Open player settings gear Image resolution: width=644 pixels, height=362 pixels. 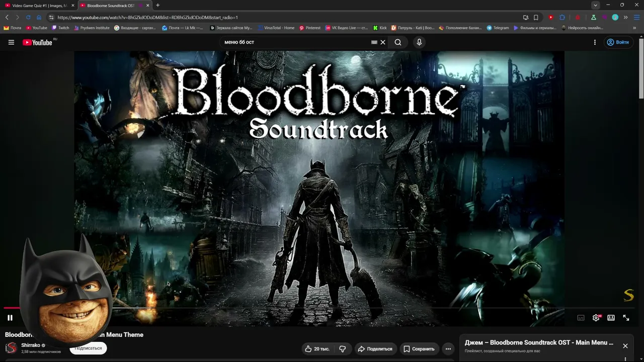(596, 318)
